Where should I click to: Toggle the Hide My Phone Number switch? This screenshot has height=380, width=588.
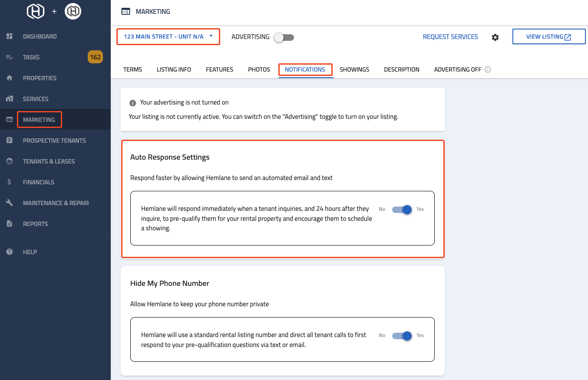click(402, 336)
